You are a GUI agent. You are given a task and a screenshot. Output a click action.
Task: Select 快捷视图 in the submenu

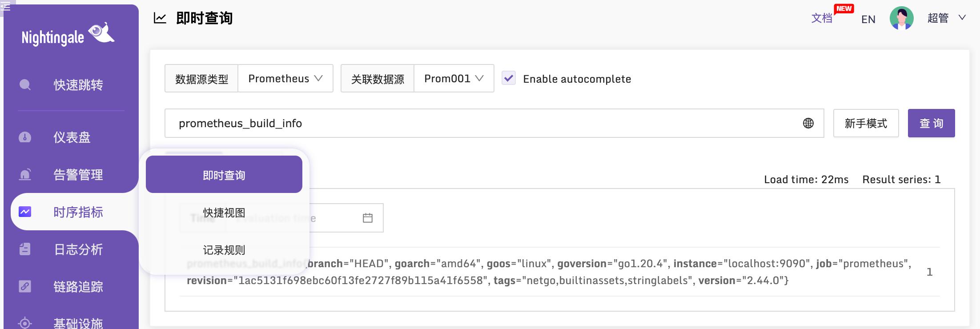point(224,213)
